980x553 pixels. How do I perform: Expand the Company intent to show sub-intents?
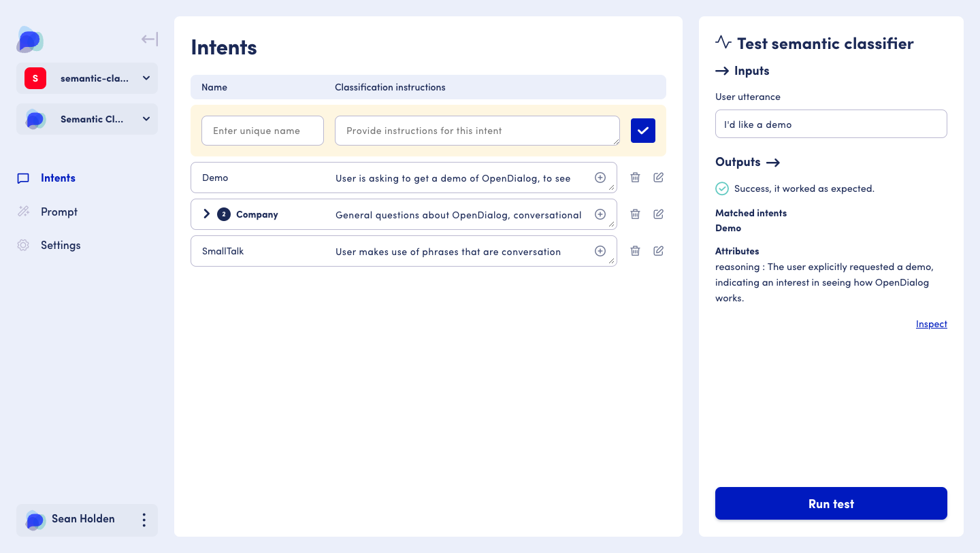pyautogui.click(x=206, y=214)
